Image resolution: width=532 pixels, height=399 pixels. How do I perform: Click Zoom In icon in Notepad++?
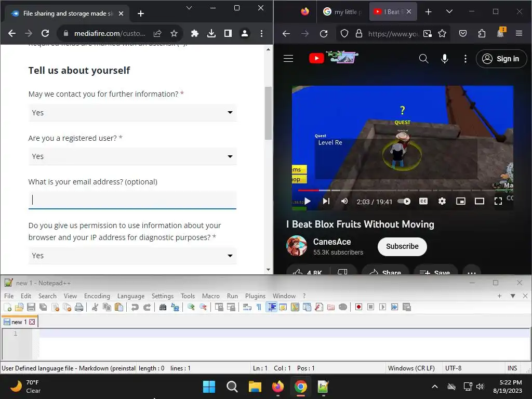(191, 307)
